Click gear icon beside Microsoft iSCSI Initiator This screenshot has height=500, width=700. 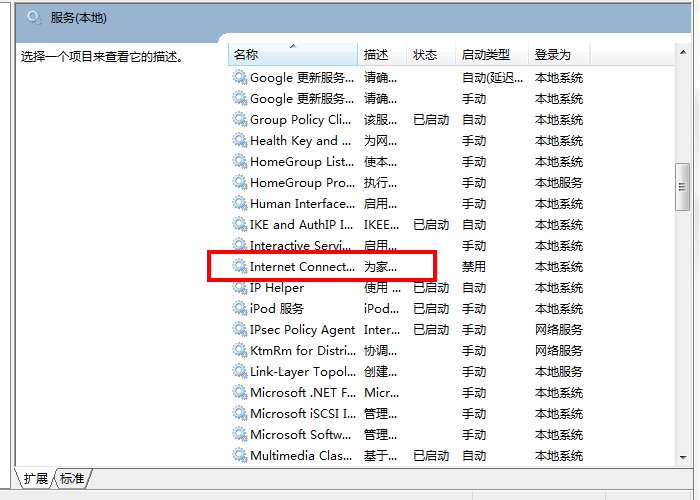pos(240,413)
